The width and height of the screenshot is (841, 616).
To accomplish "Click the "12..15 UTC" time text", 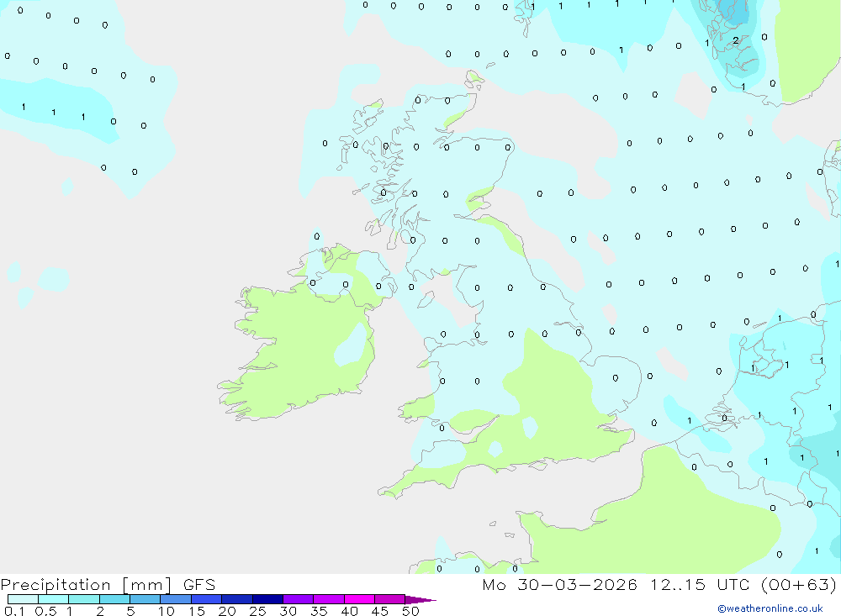I will click(x=700, y=584).
